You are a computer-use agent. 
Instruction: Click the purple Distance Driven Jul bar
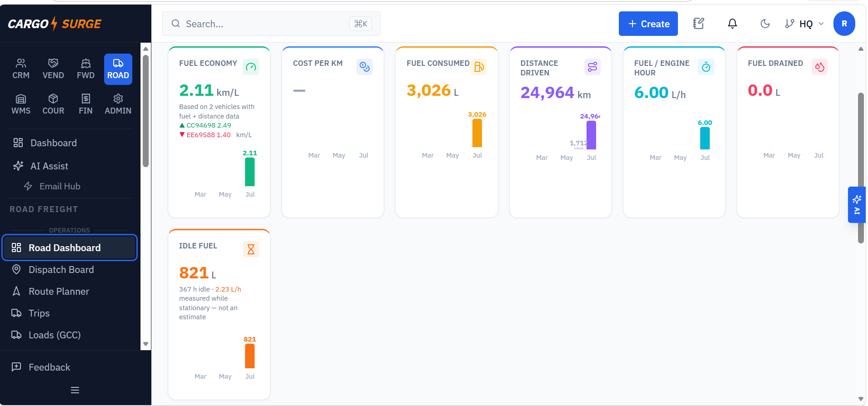pos(591,135)
